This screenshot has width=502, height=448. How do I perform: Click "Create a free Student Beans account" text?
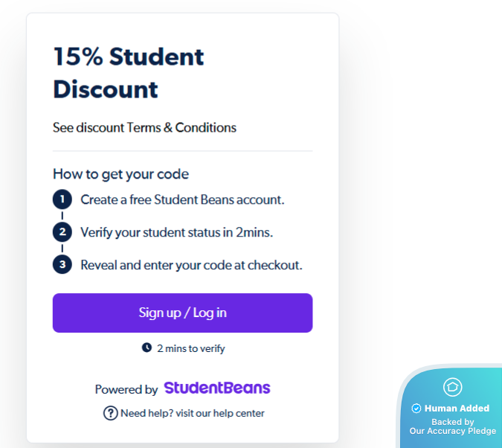click(x=182, y=199)
